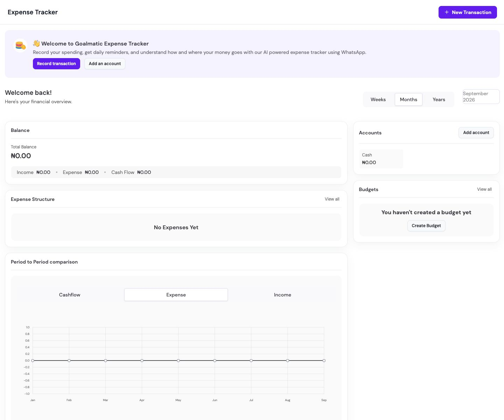Click the New Transaction button

point(468,12)
